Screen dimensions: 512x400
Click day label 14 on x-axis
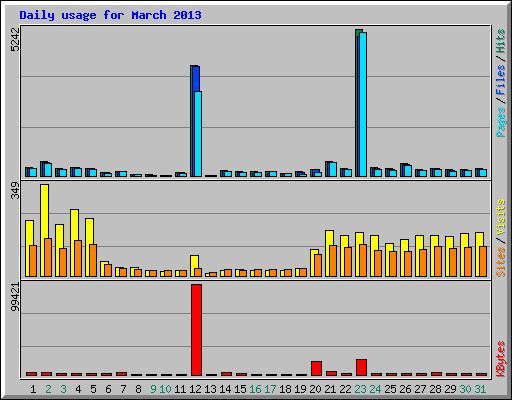click(x=225, y=389)
